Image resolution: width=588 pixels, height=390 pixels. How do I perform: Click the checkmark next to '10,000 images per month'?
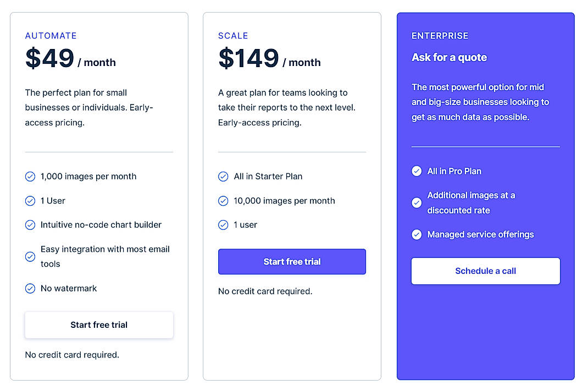pos(224,201)
